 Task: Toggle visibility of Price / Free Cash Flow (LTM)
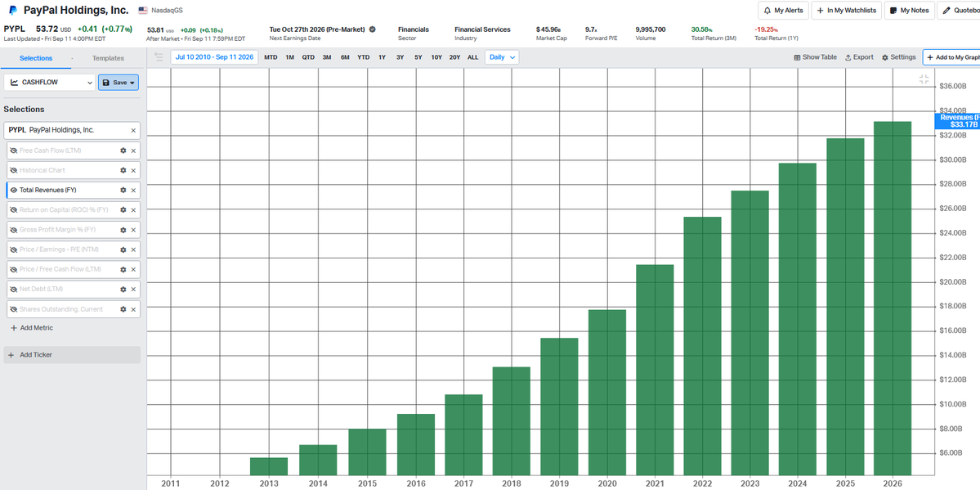click(x=14, y=269)
